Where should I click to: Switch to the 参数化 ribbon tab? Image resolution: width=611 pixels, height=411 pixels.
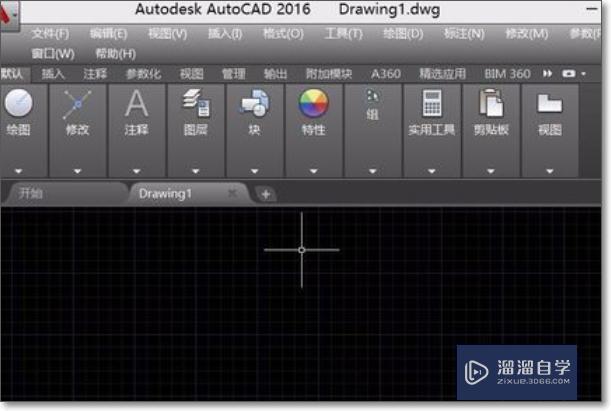(143, 74)
